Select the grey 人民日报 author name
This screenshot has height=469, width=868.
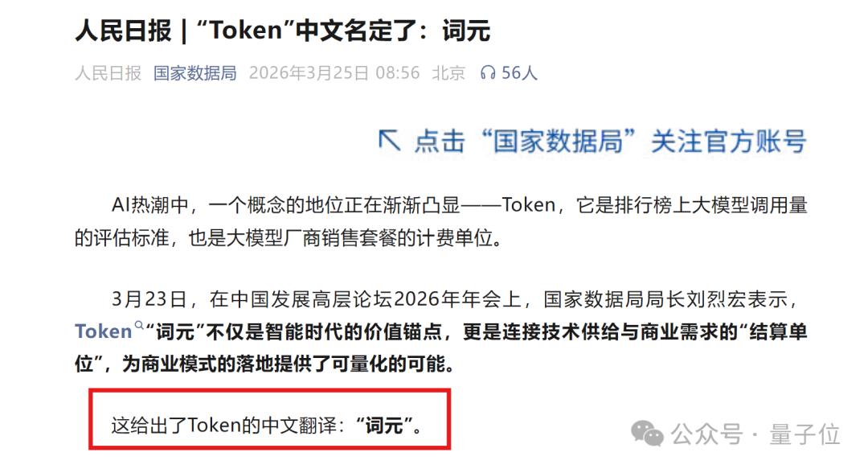coord(108,73)
